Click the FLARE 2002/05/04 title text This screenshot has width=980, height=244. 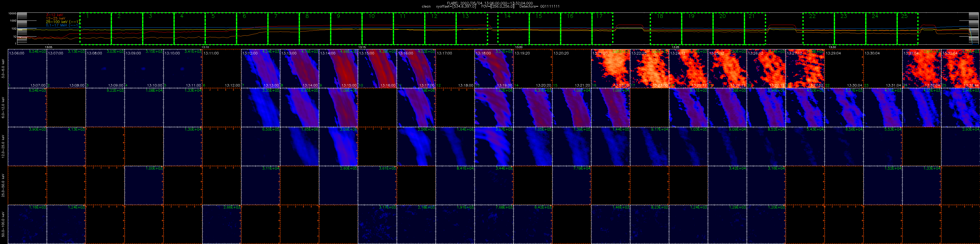tap(490, 3)
